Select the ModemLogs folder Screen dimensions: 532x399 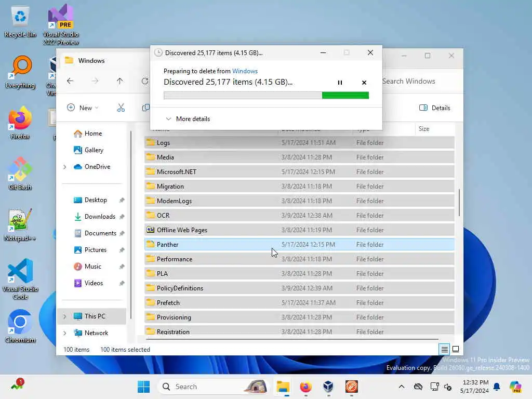click(299, 201)
